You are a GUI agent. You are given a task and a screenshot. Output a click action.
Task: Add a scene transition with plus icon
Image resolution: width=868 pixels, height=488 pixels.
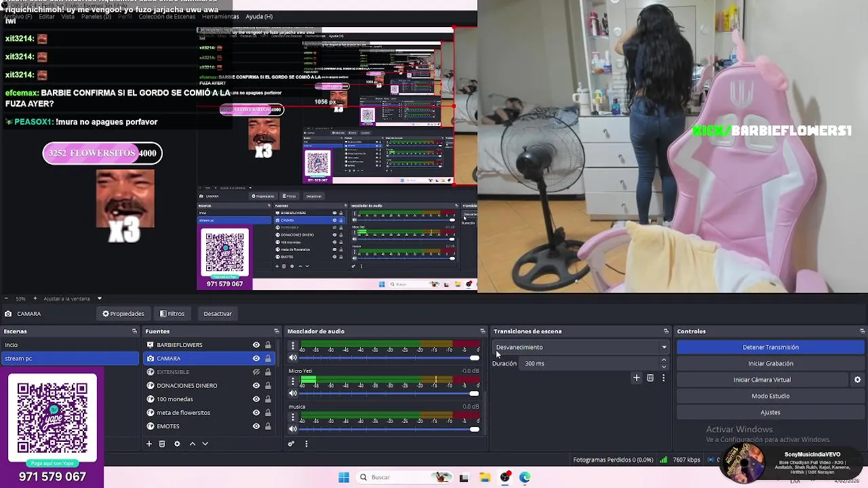[x=636, y=378]
